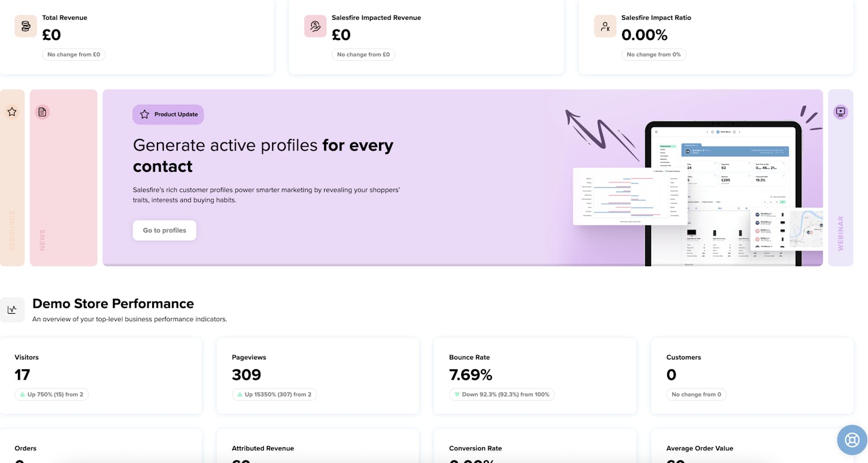Click the Pageviews Up 15350% indicator
Screen dimensions: 868x463
pos(274,394)
